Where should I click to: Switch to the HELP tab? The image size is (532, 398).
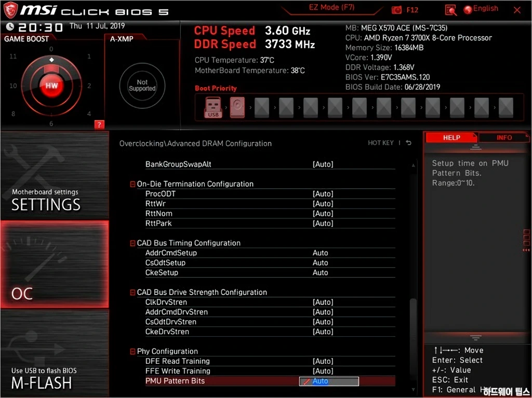451,138
